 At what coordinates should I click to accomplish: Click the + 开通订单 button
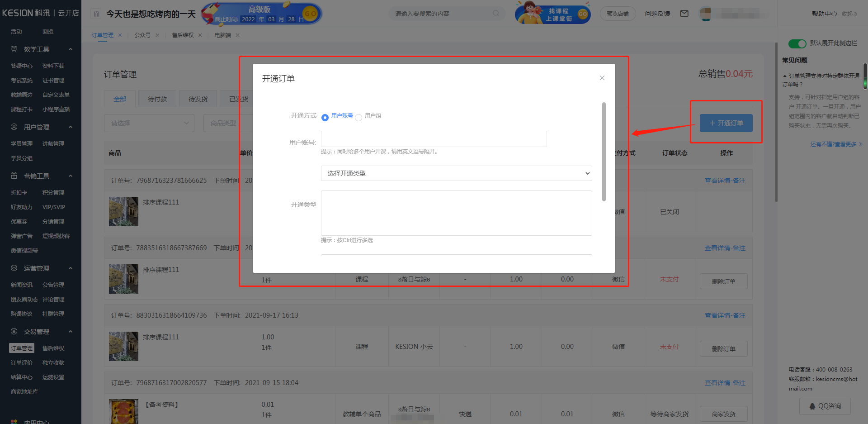point(726,123)
